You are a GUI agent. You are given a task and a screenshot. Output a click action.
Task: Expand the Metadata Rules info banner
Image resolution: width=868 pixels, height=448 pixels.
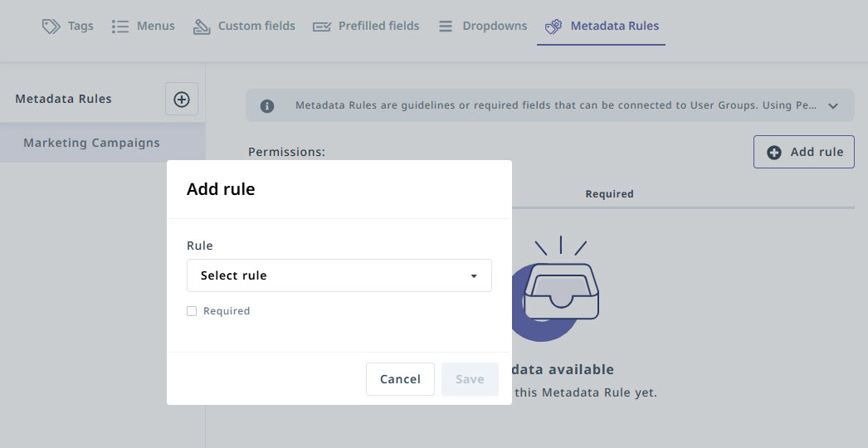click(833, 106)
